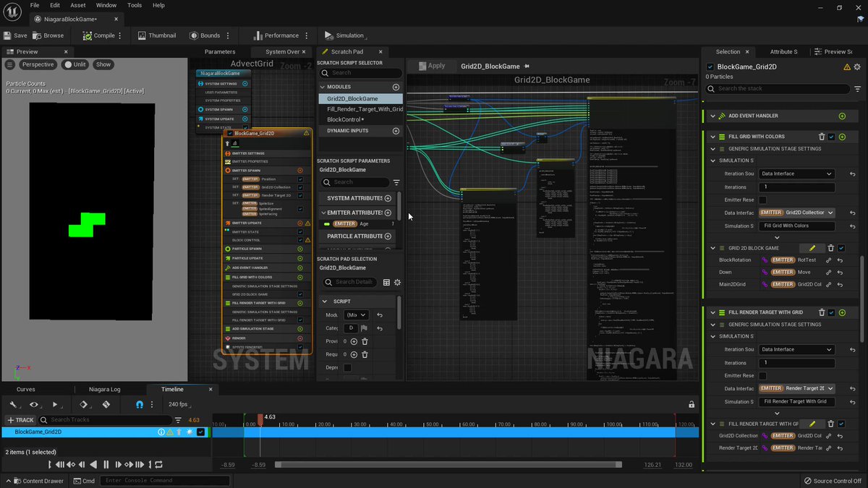Toggle the Timeline snapping magnet icon
The height and width of the screenshot is (488, 868).
pos(140,404)
